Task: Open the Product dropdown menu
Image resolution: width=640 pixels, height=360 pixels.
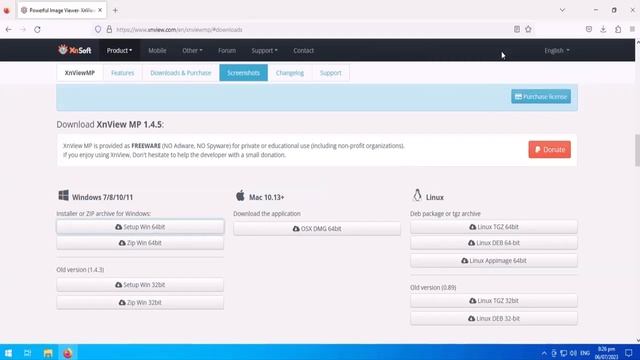Action: click(x=119, y=51)
